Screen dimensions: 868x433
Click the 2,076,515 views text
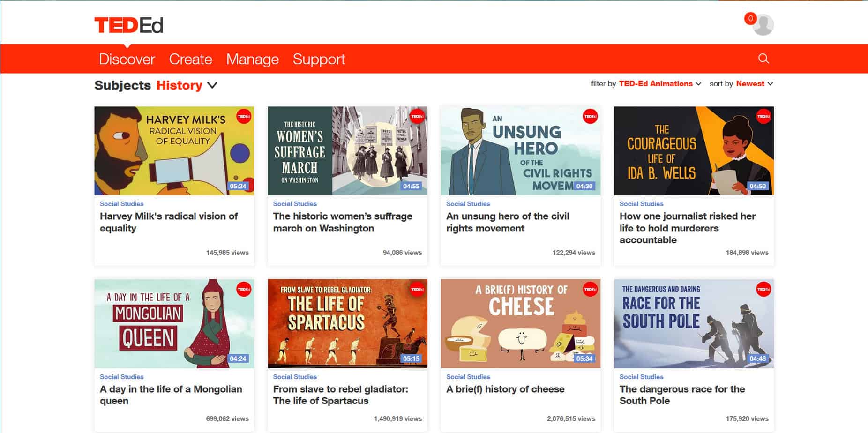click(x=571, y=419)
